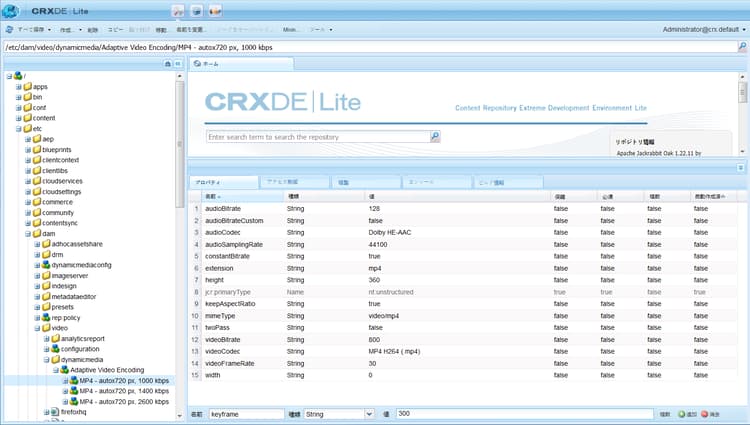
Task: Sort by the name column header
Action: pyautogui.click(x=243, y=196)
